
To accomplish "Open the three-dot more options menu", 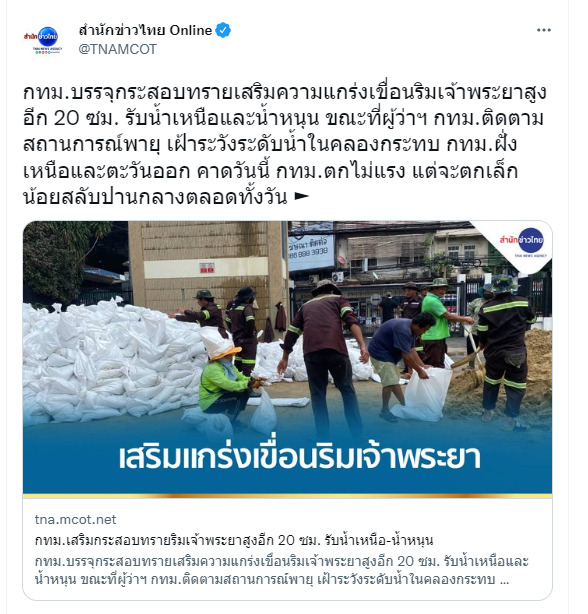I will 544,30.
